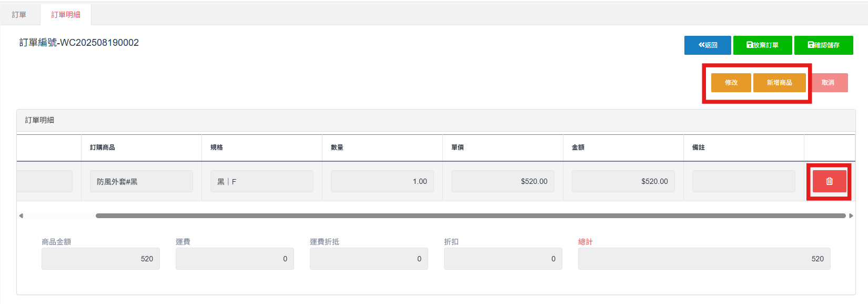868x304 pixels.
Task: Click the 運費 input field
Action: point(235,259)
